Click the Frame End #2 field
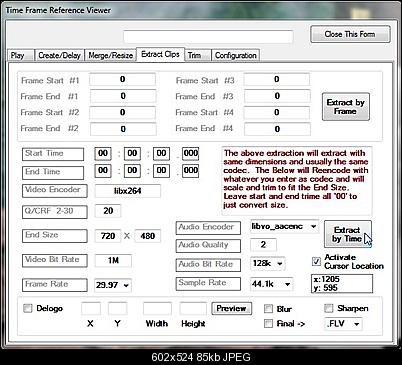402x365 pixels. point(122,129)
